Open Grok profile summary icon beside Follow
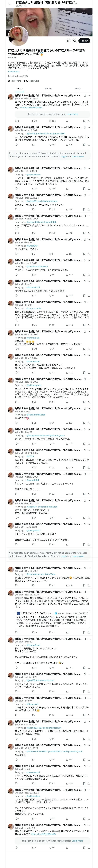Screen dimensions: 98x868 68,41
